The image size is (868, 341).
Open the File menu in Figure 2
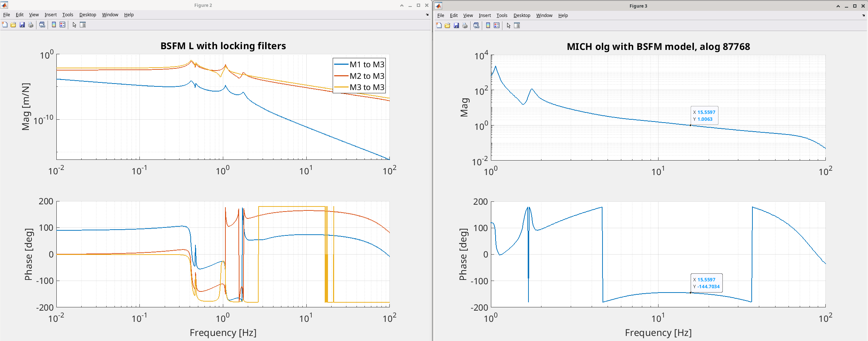click(x=7, y=15)
